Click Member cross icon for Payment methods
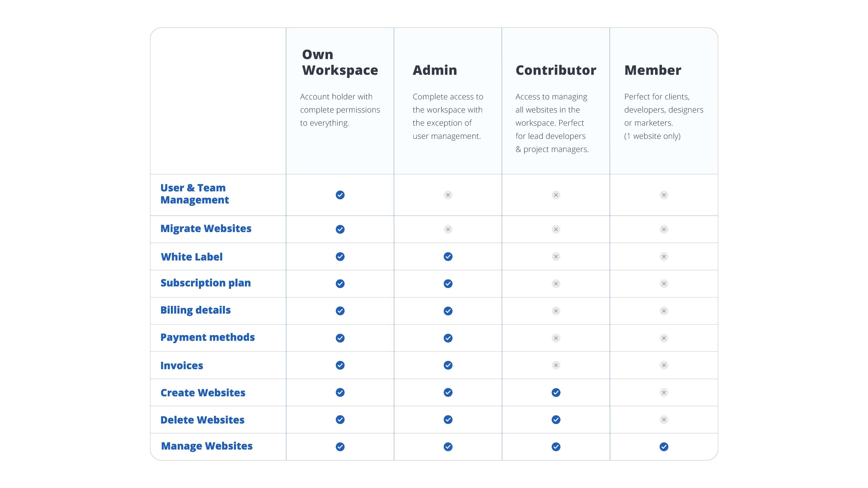This screenshot has height=488, width=868. click(664, 338)
